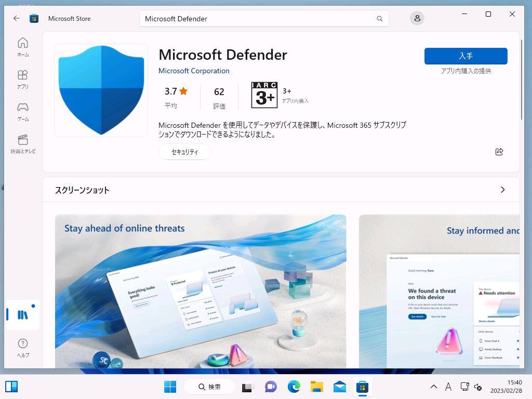The image size is (532, 399).
Task: Click the セキュリティ category tag
Action: [184, 152]
